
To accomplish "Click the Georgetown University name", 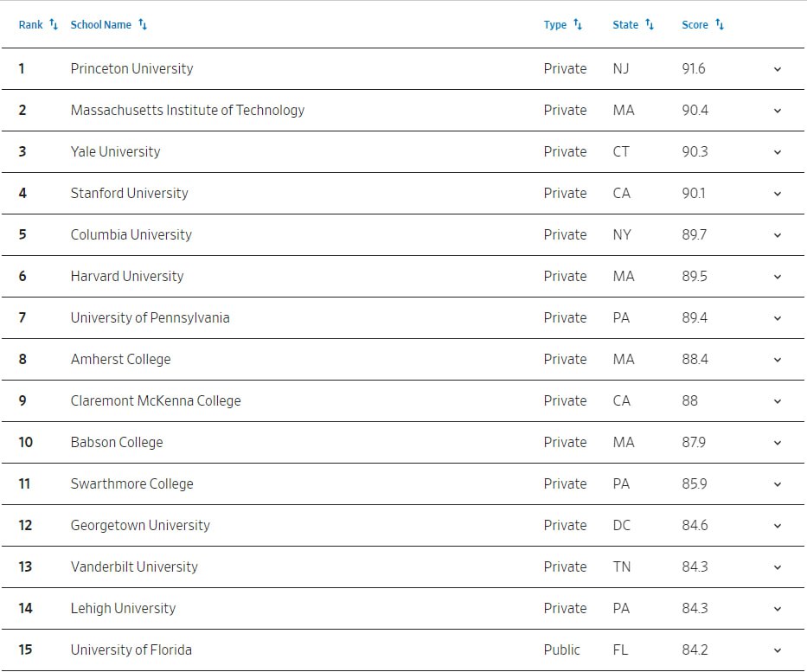I will pos(140,525).
